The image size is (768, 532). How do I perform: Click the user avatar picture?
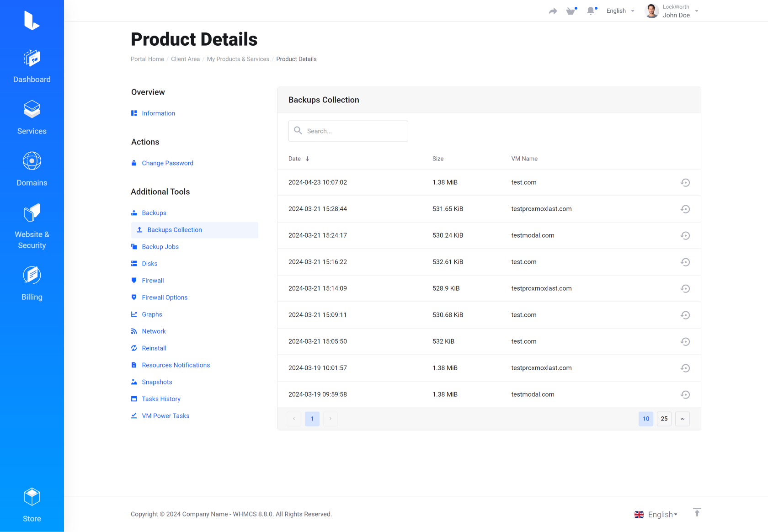pos(652,11)
